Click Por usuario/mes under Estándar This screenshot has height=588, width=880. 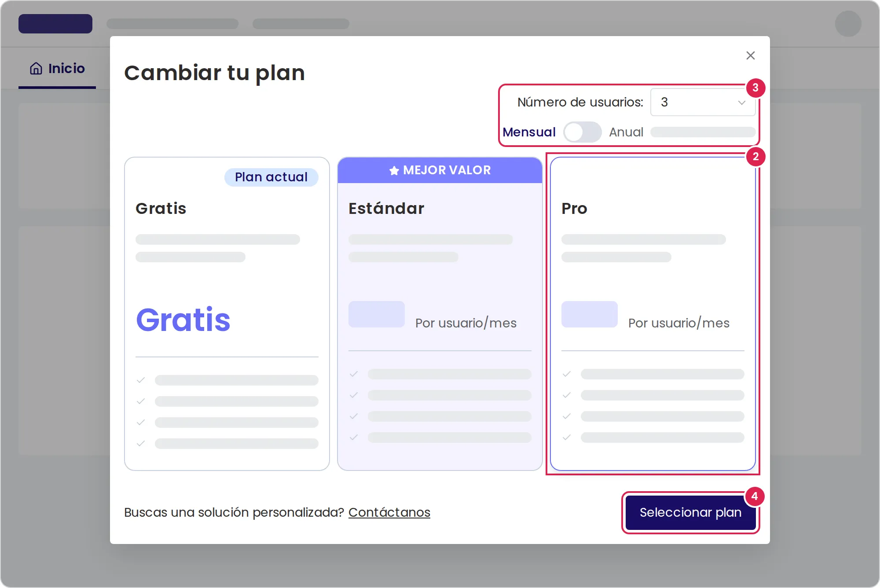(x=466, y=323)
